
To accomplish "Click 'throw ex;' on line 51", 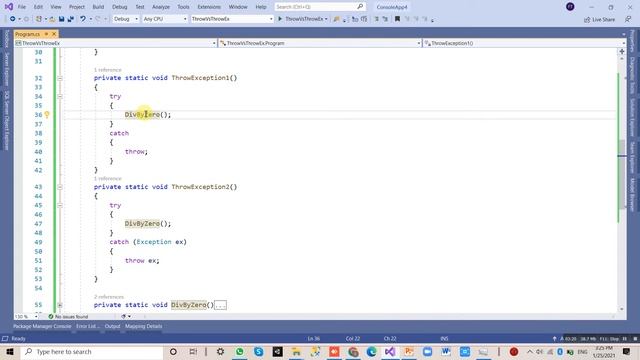I will point(142,260).
